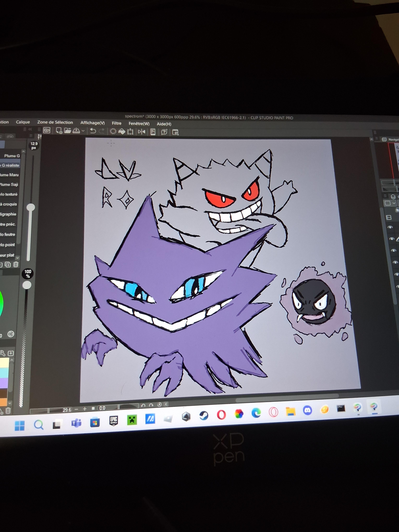
Task: Open Clip Studio launcher icon
Action: pos(47,130)
